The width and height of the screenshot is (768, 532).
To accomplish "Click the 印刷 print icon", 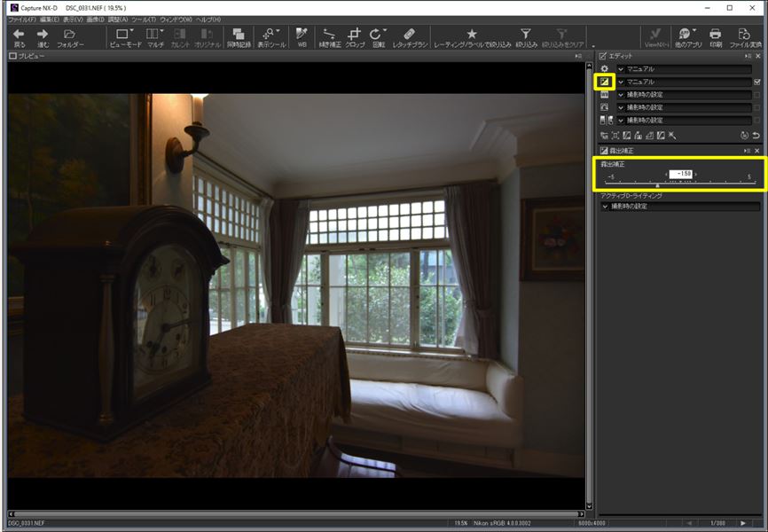I will tap(716, 37).
